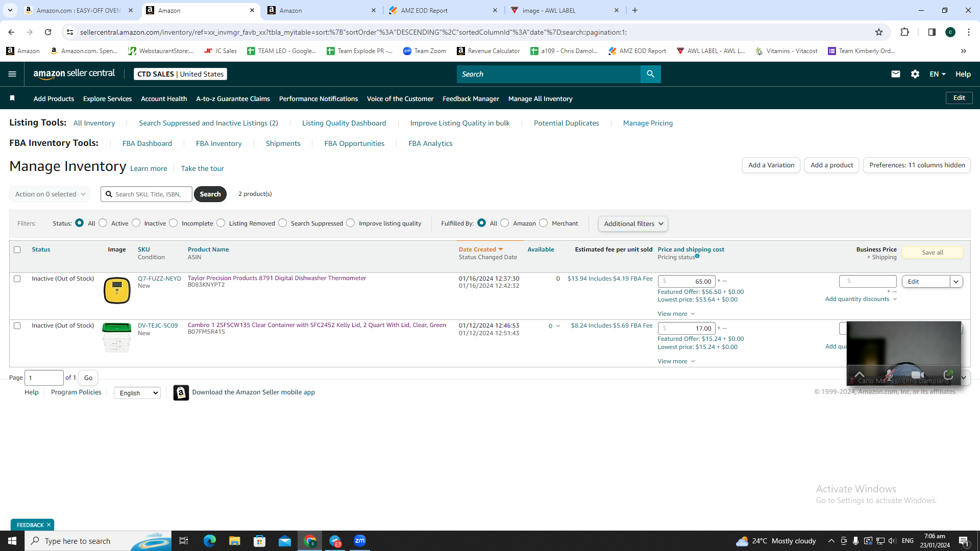
Task: Switch to the AMZ EOD Report tab
Action: (443, 10)
